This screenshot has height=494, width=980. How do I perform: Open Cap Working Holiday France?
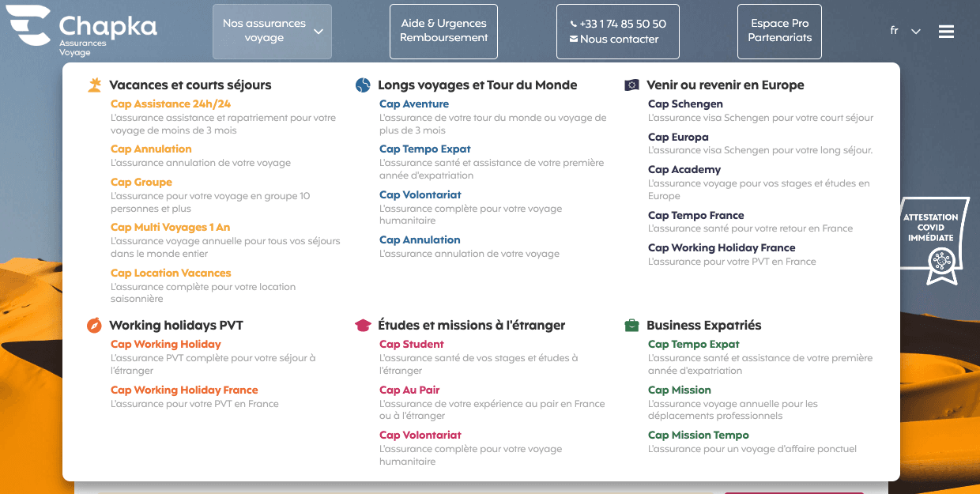(x=184, y=390)
